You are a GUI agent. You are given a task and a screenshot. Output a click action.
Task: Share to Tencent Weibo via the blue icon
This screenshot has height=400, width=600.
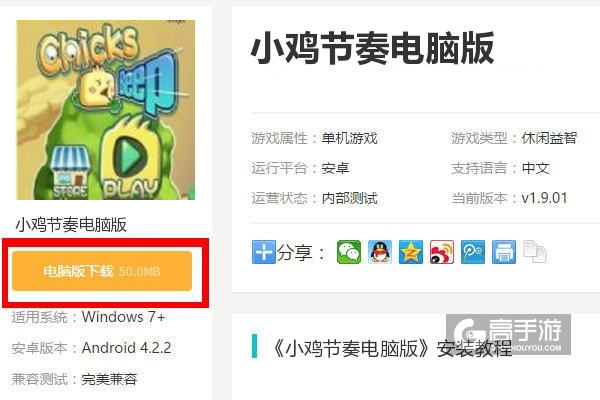tap(473, 252)
